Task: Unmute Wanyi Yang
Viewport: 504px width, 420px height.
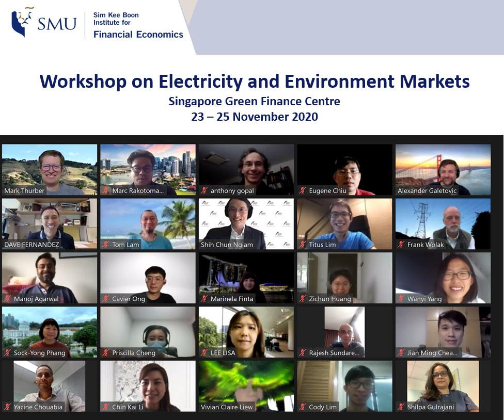Action: (x=401, y=298)
